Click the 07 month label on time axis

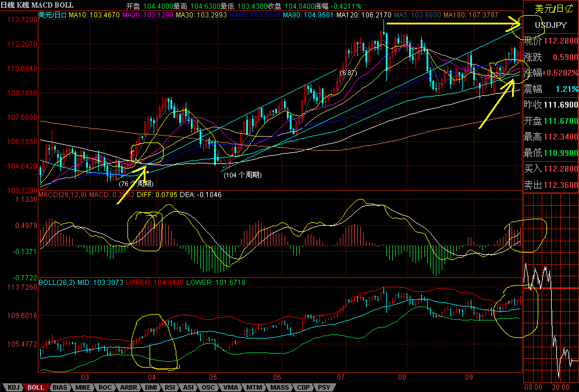pos(341,377)
